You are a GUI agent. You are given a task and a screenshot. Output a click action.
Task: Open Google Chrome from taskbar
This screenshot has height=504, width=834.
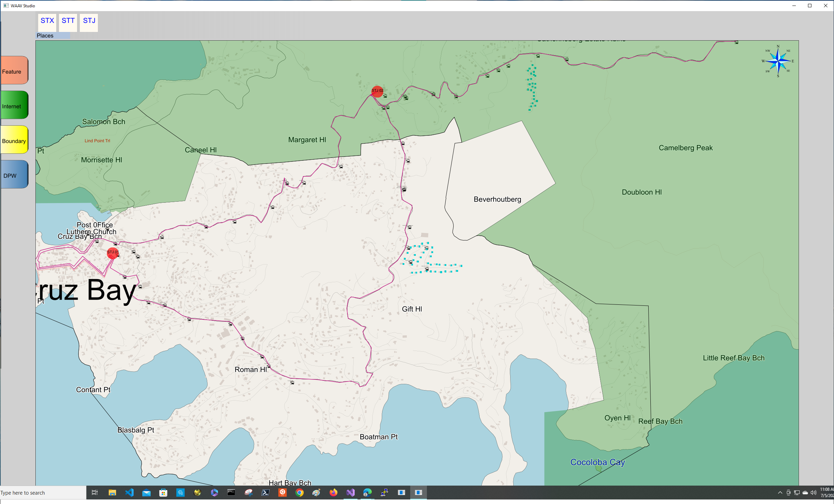300,493
